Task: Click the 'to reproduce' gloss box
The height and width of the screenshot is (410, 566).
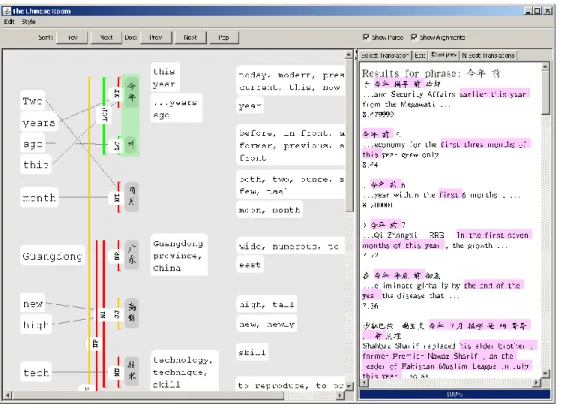Action: coord(291,384)
